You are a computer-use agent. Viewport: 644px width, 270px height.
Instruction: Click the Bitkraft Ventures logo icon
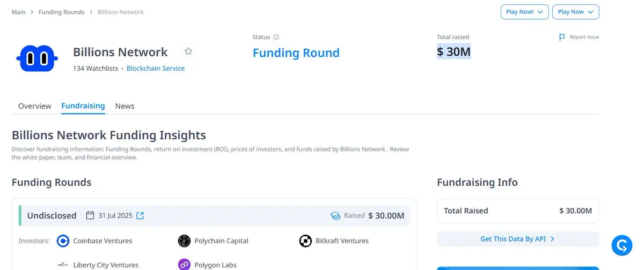(305, 241)
